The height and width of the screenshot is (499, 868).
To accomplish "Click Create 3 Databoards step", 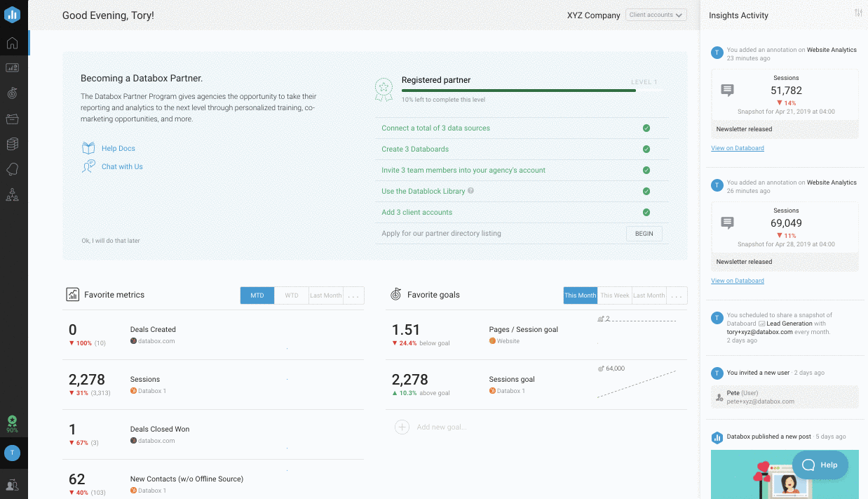I will coord(415,149).
